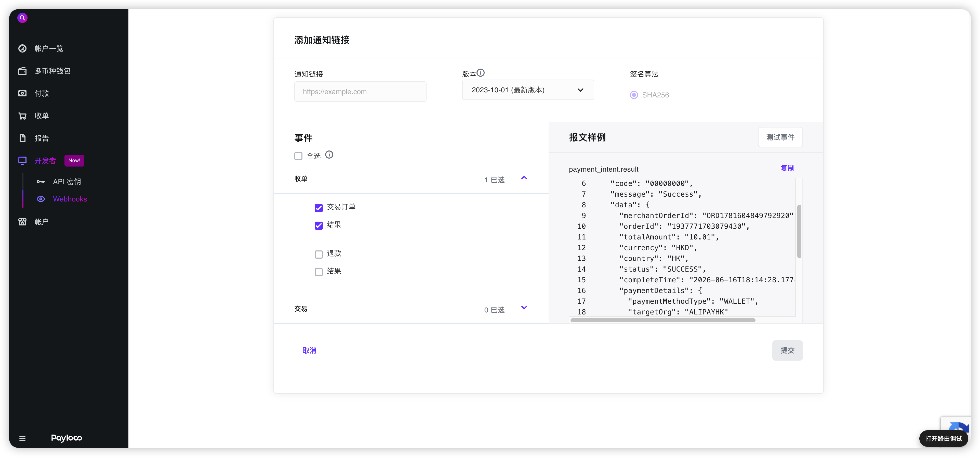Image resolution: width=980 pixels, height=457 pixels.
Task: Toggle the hamburger menu at sidebar bottom
Action: [22, 439]
